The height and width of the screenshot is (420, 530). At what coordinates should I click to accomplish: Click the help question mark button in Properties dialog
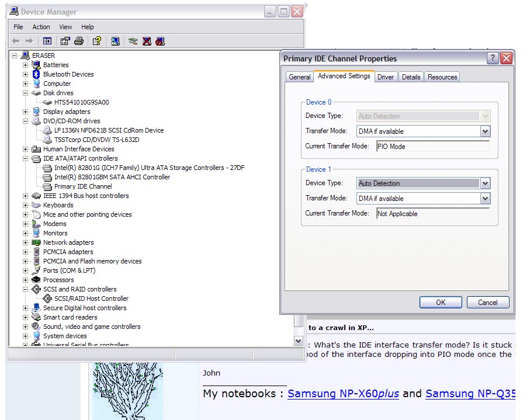pos(493,58)
